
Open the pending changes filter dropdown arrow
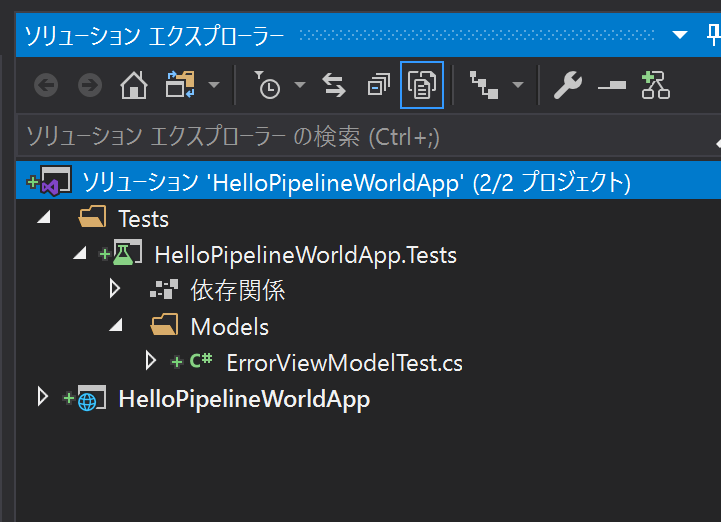300,86
